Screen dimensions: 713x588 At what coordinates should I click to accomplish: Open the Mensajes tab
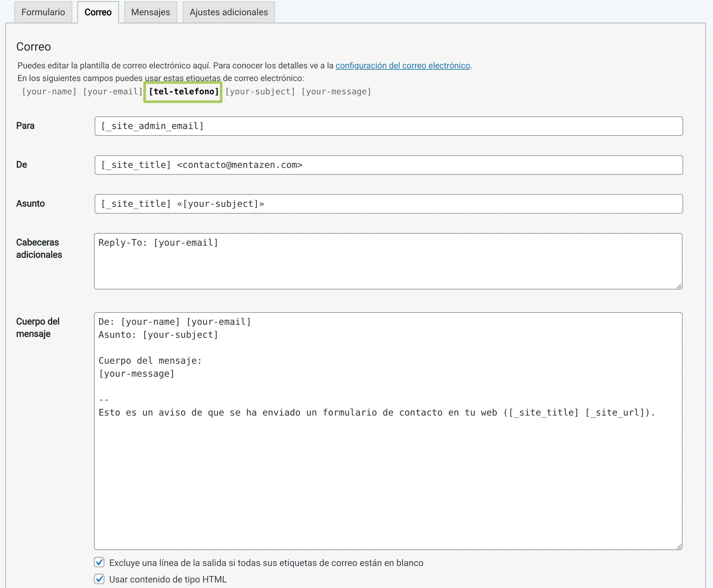click(x=150, y=12)
